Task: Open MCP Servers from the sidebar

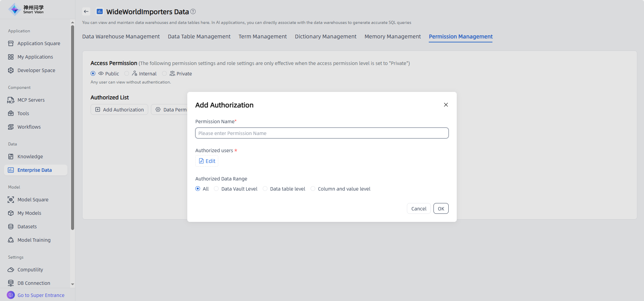Action: (31, 100)
